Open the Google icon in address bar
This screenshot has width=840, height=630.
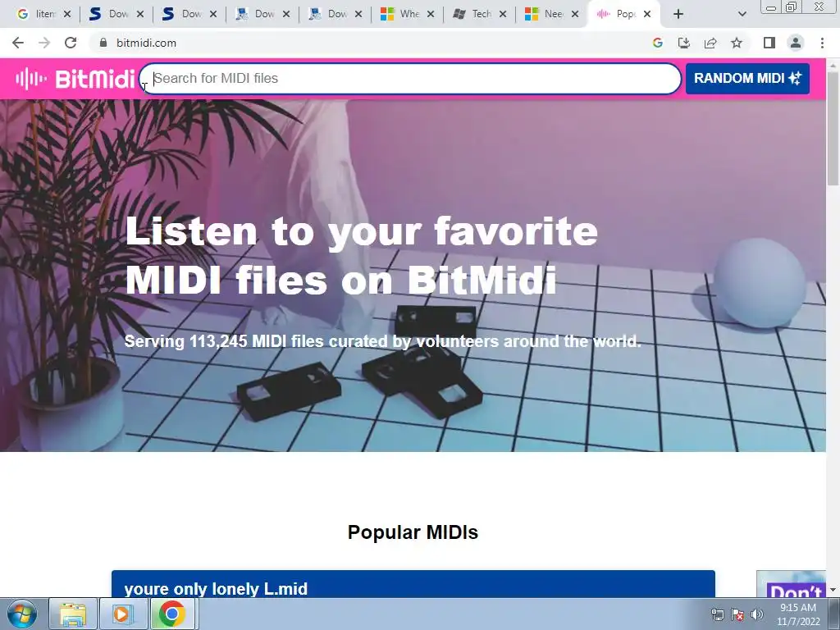click(658, 43)
